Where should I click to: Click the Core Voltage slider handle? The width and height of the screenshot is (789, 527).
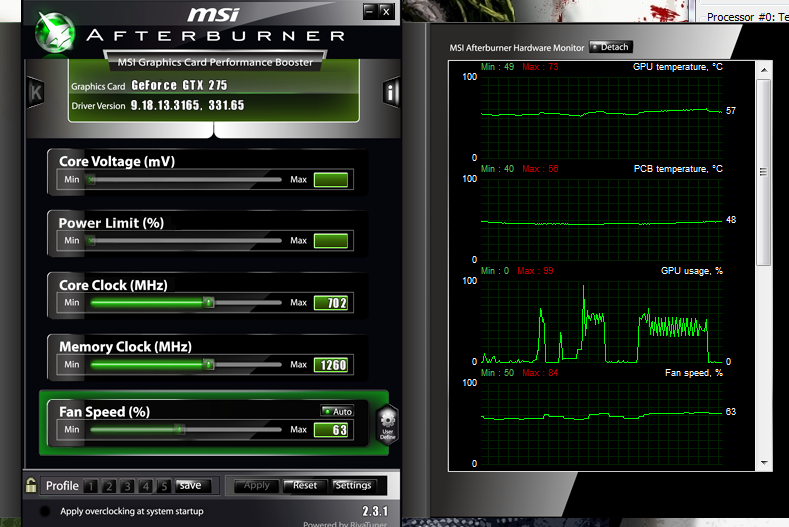point(91,179)
